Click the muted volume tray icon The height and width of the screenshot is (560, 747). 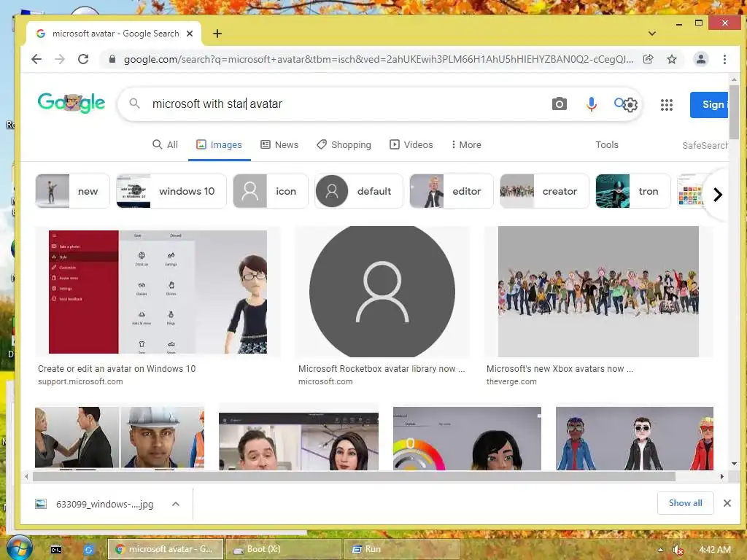[678, 550]
